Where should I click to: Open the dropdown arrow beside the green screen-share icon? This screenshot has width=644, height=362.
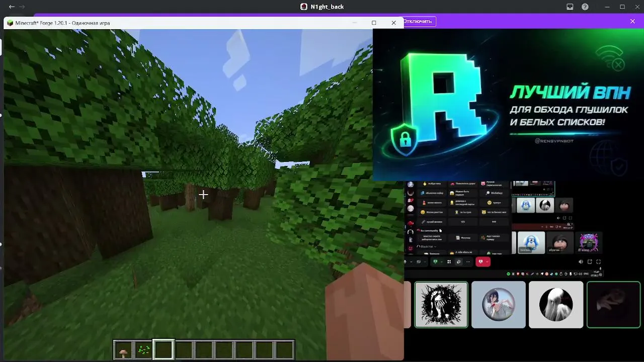pos(441,261)
